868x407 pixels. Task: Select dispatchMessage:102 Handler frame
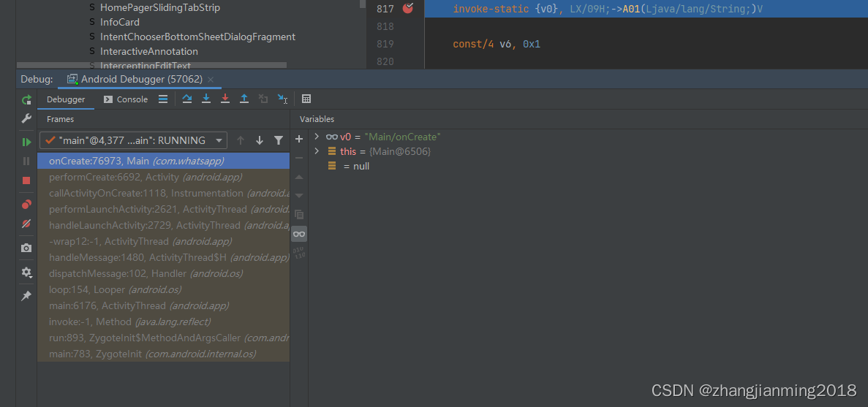coord(163,273)
